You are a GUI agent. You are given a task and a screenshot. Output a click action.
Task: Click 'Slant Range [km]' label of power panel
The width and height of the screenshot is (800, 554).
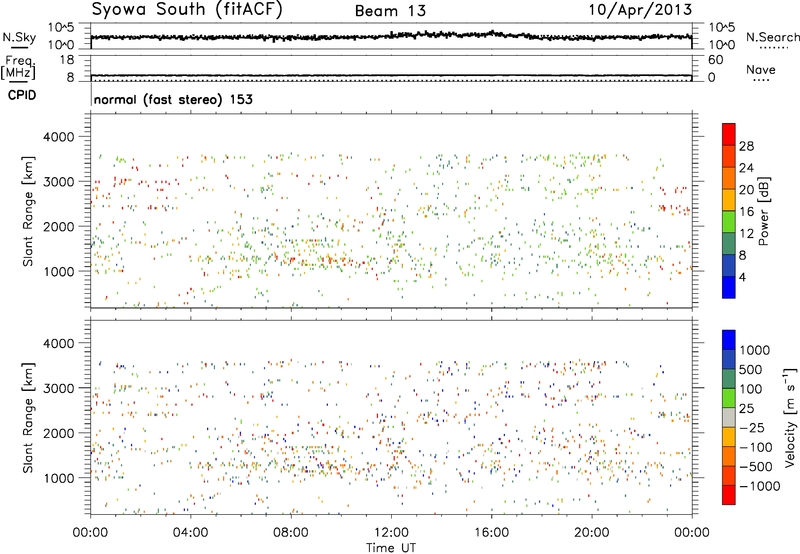click(28, 211)
